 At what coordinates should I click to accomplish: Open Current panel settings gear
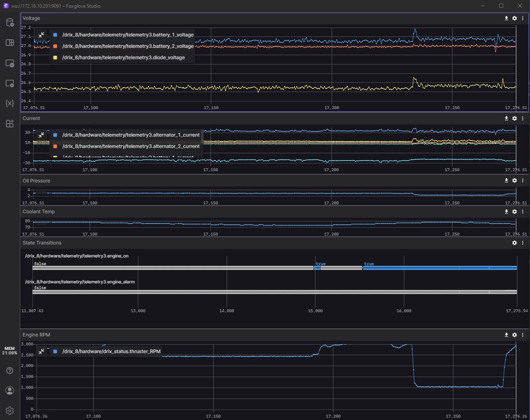pos(515,118)
